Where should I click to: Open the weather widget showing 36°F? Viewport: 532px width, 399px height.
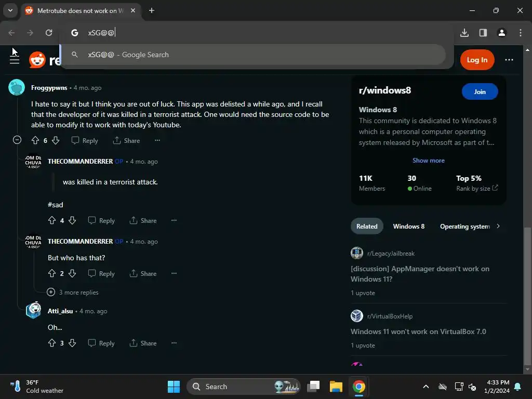(x=37, y=387)
